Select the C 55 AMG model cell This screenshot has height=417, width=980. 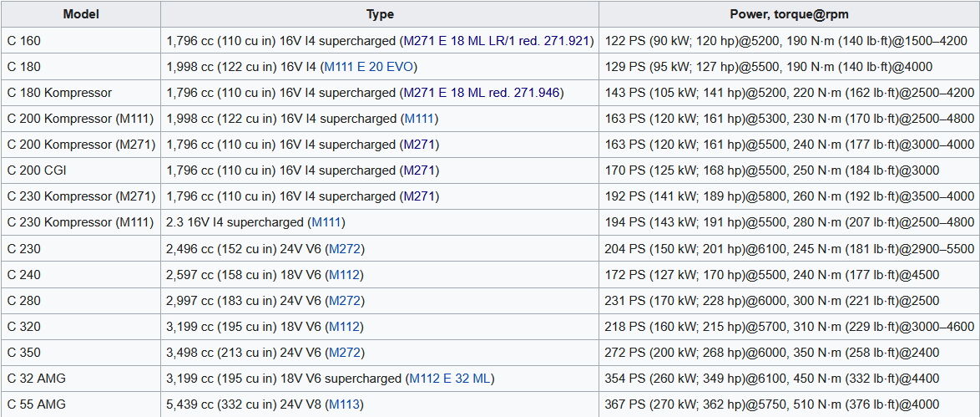[x=81, y=405]
